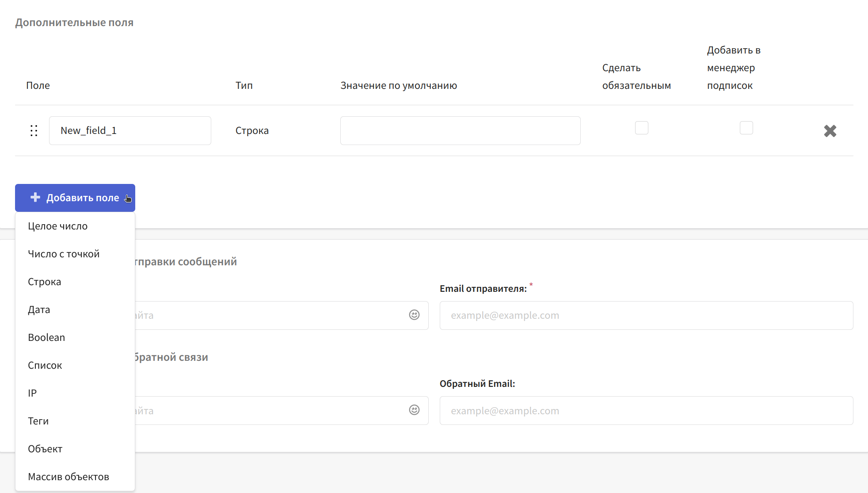868x493 pixels.
Task: Select Число с точкой field type
Action: click(75, 254)
